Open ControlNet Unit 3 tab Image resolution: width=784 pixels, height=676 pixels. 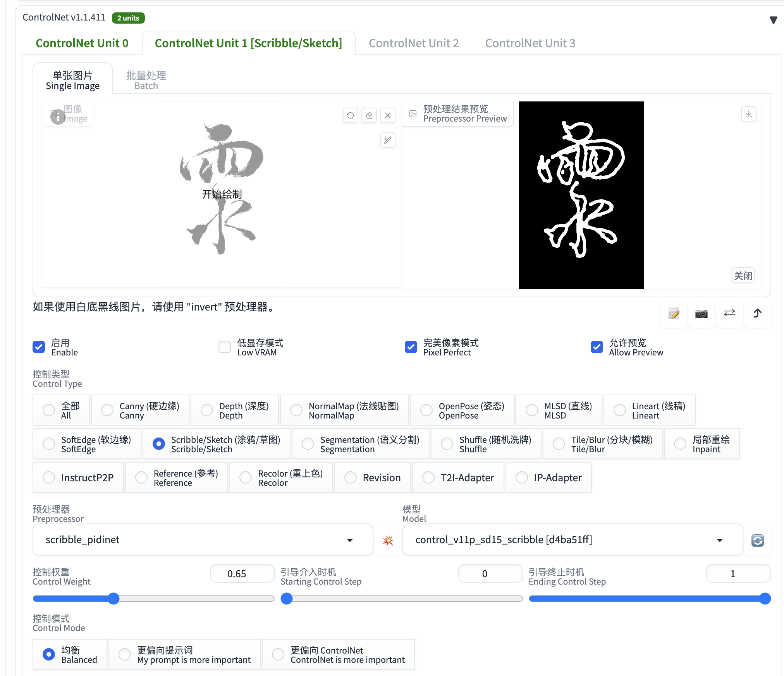click(x=530, y=43)
